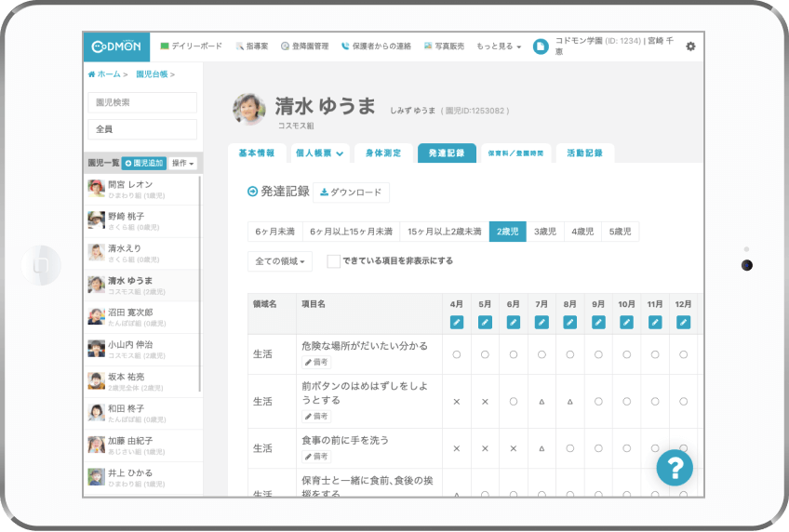Check できている項目を非表示にする checkbox
The height and width of the screenshot is (532, 789).
[333, 261]
